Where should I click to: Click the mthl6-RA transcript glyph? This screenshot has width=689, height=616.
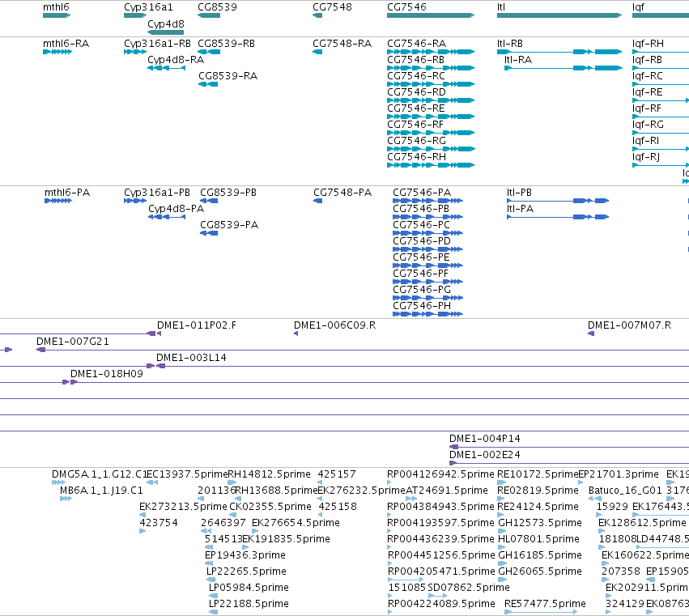pyautogui.click(x=57, y=52)
